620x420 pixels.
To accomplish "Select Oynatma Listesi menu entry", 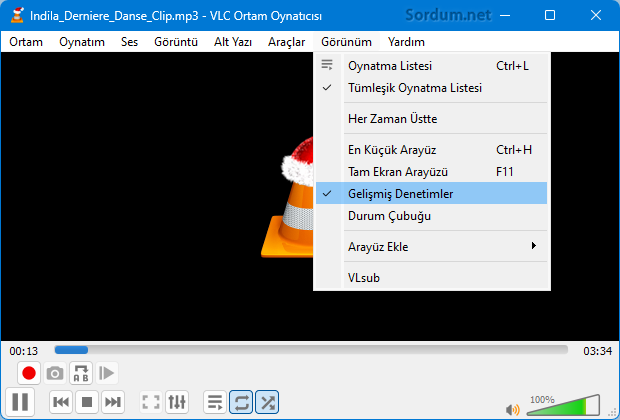I will tap(431, 66).
